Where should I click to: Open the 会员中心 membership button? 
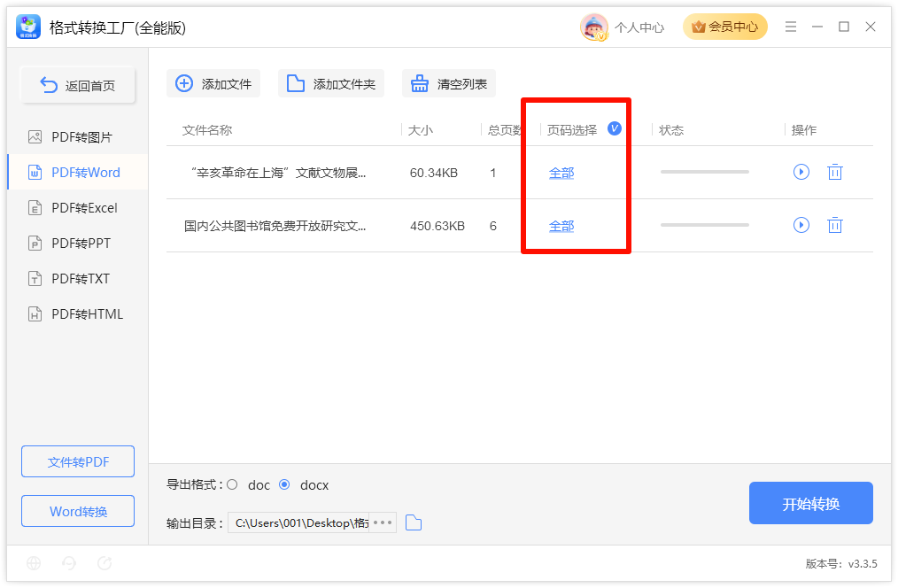[x=725, y=27]
